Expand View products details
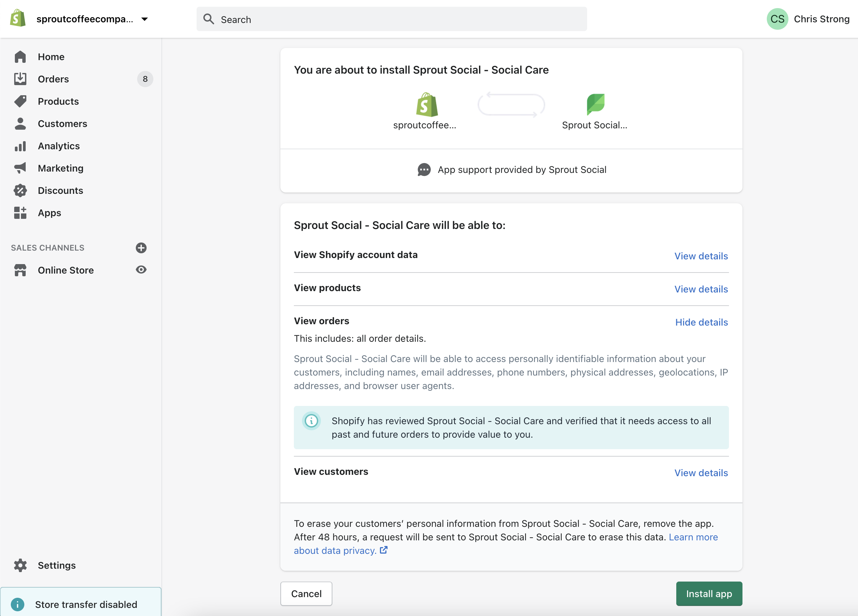This screenshot has height=616, width=858. click(x=701, y=289)
